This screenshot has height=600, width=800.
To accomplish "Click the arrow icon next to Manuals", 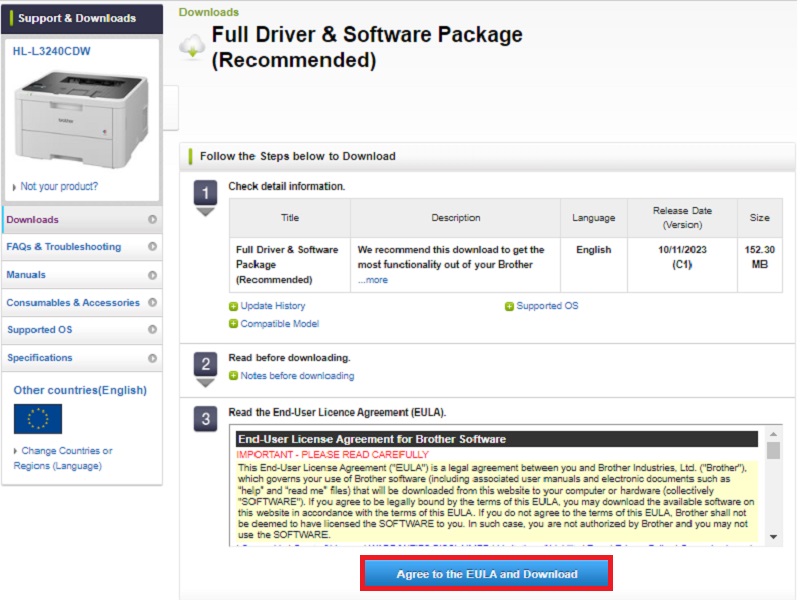I will pos(152,275).
